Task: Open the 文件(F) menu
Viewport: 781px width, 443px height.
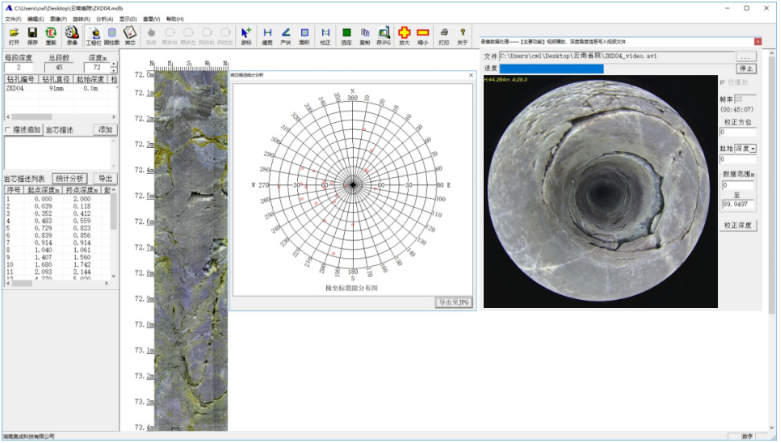Action: [x=13, y=19]
